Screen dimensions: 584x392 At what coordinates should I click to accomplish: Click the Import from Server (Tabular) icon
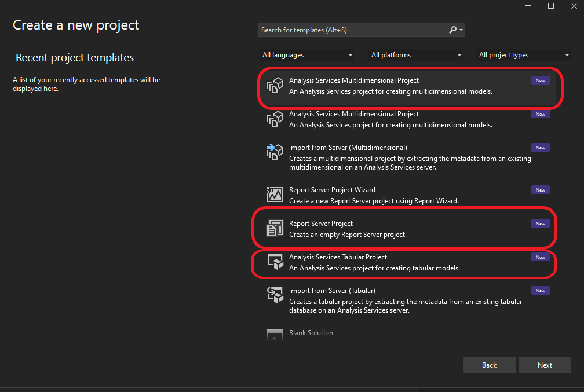pos(275,295)
